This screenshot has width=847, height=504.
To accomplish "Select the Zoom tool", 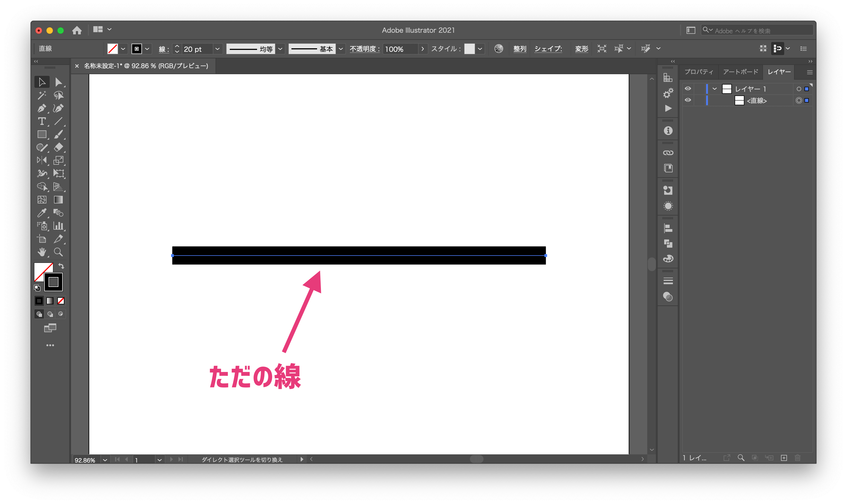I will pos(58,252).
